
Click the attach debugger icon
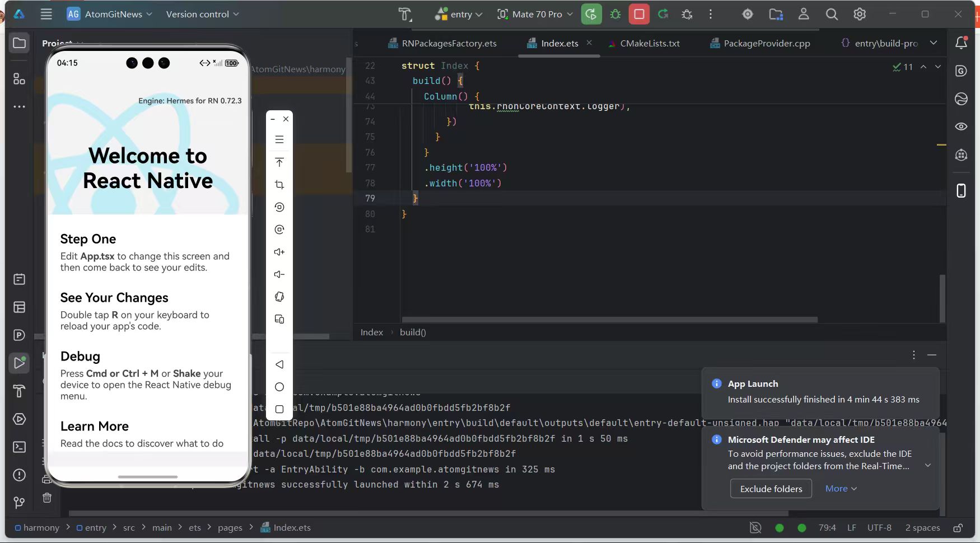pos(687,14)
